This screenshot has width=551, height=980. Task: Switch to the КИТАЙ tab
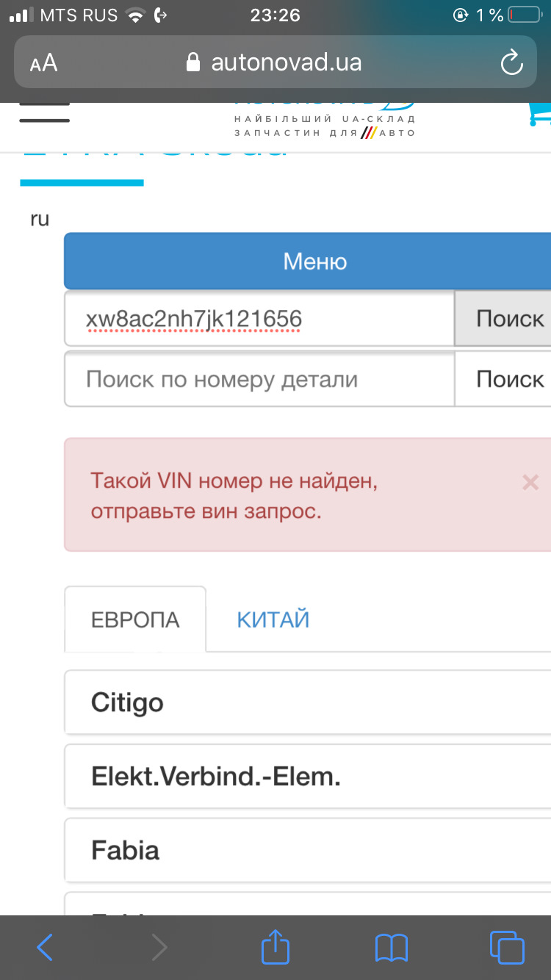click(x=273, y=619)
